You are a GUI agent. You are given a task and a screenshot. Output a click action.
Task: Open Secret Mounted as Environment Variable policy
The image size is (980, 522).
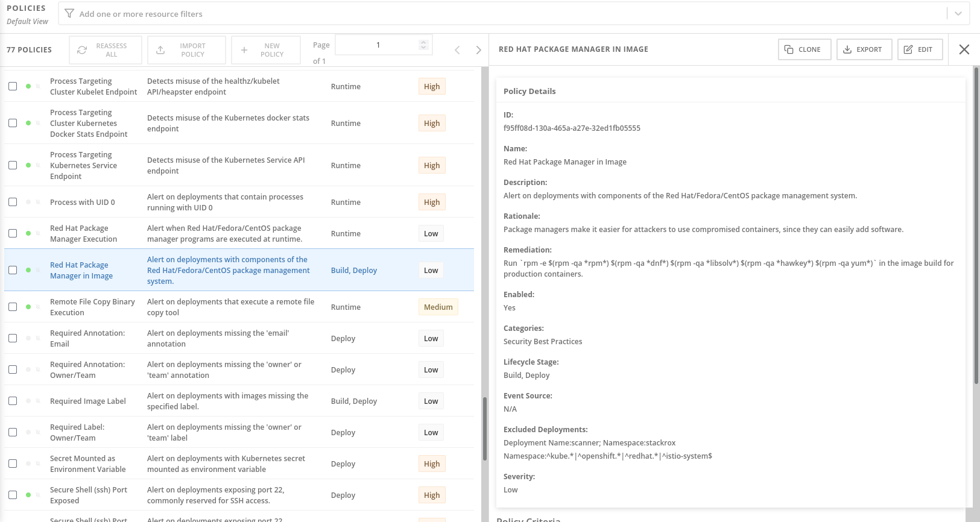pos(88,464)
